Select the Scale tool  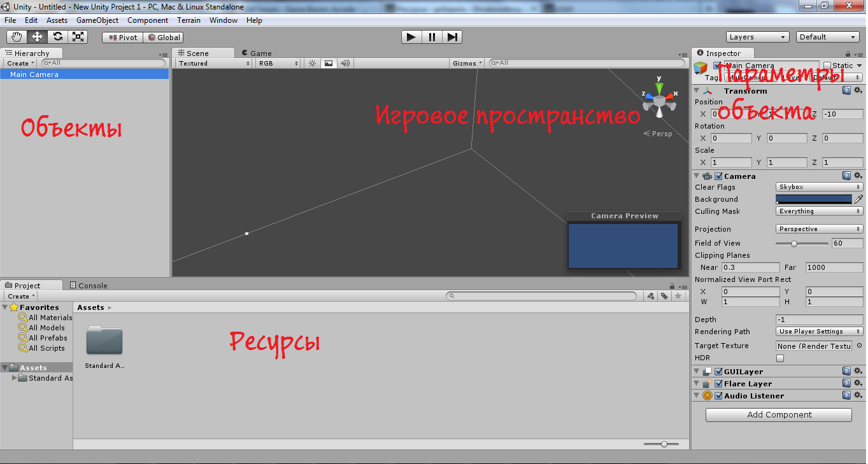[x=78, y=37]
